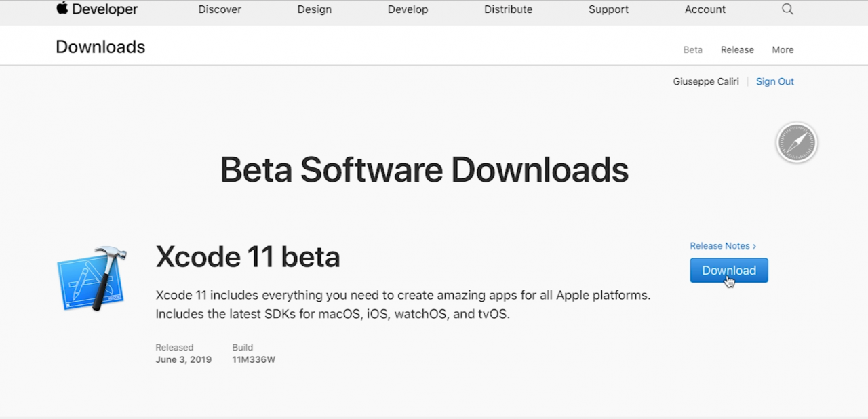Open the Release Notes link

(x=723, y=246)
